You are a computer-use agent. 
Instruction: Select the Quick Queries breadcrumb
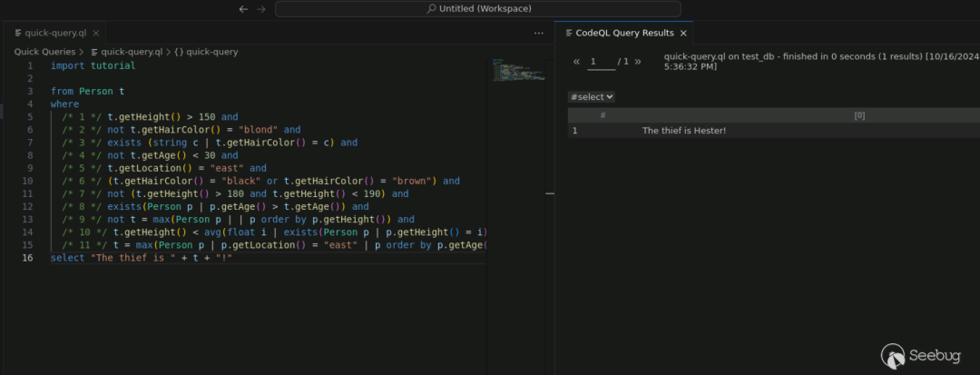coord(44,52)
